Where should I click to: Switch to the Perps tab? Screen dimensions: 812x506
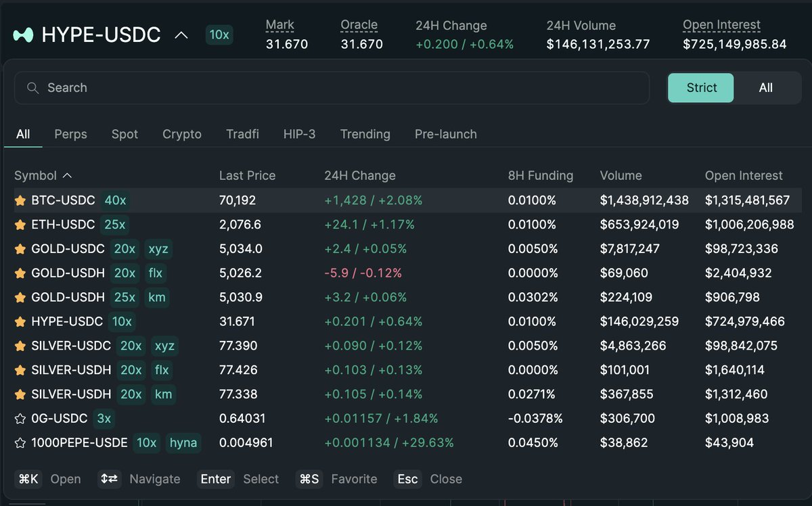pos(70,134)
